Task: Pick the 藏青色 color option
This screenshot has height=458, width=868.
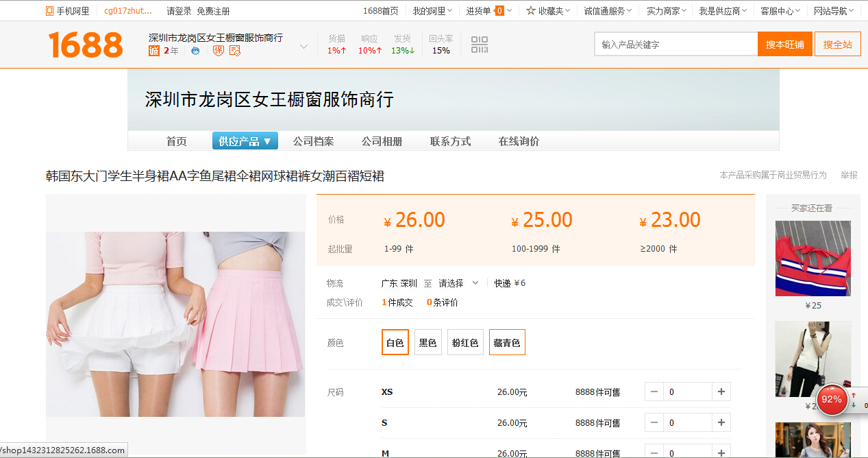Action: click(507, 343)
